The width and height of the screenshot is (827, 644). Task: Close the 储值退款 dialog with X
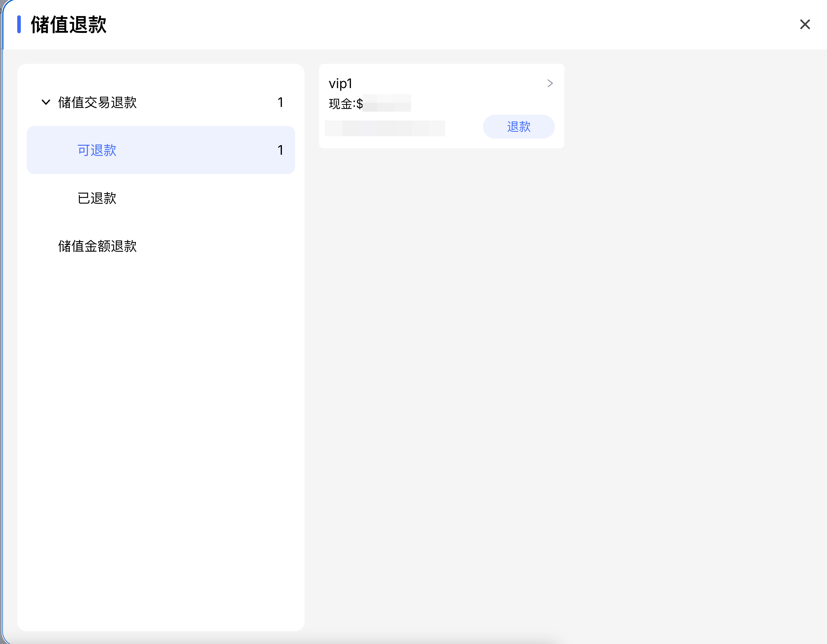tap(805, 24)
